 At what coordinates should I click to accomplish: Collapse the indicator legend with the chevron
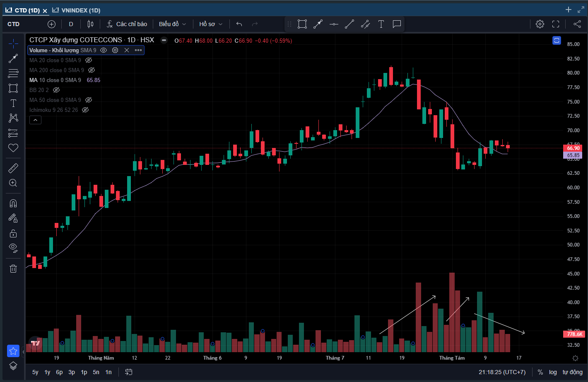tap(35, 120)
